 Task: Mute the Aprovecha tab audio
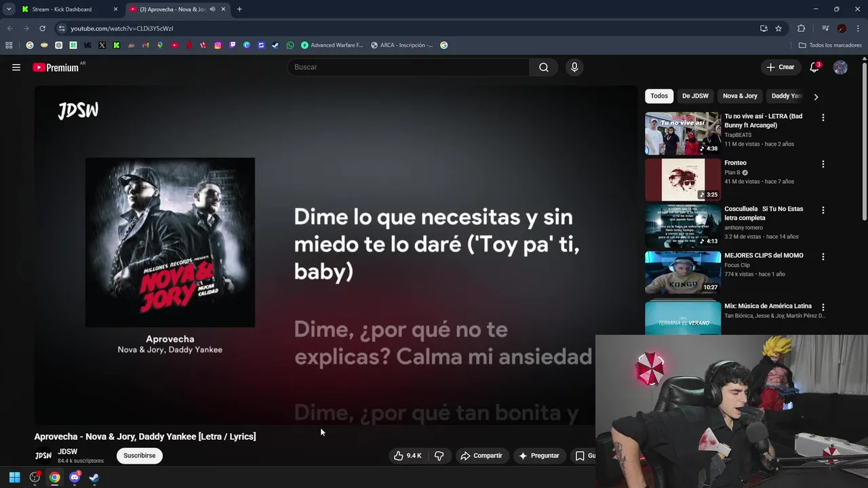coord(212,9)
